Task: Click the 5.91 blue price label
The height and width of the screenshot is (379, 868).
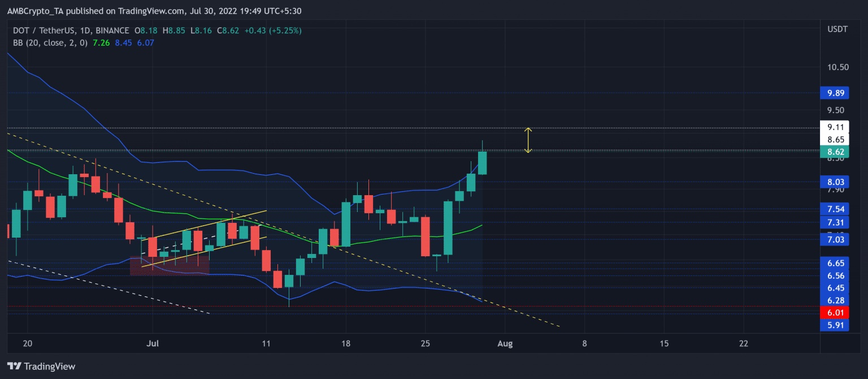Action: point(834,325)
